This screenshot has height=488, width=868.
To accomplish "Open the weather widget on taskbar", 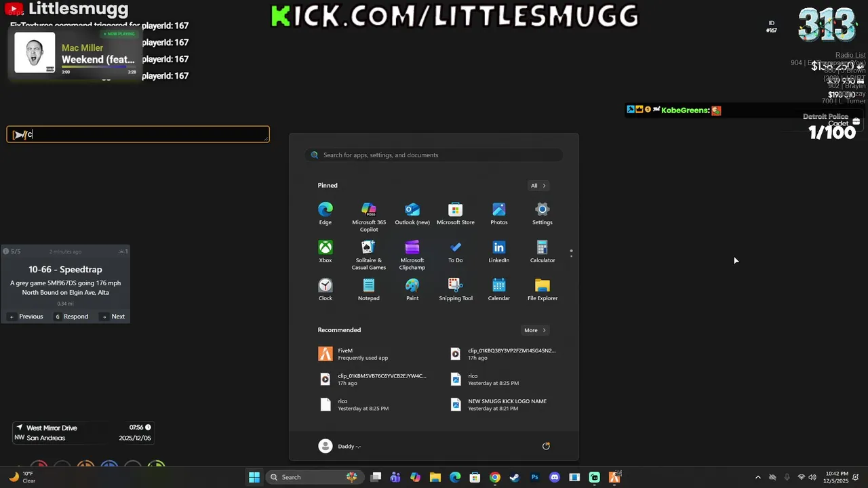I will pyautogui.click(x=21, y=477).
